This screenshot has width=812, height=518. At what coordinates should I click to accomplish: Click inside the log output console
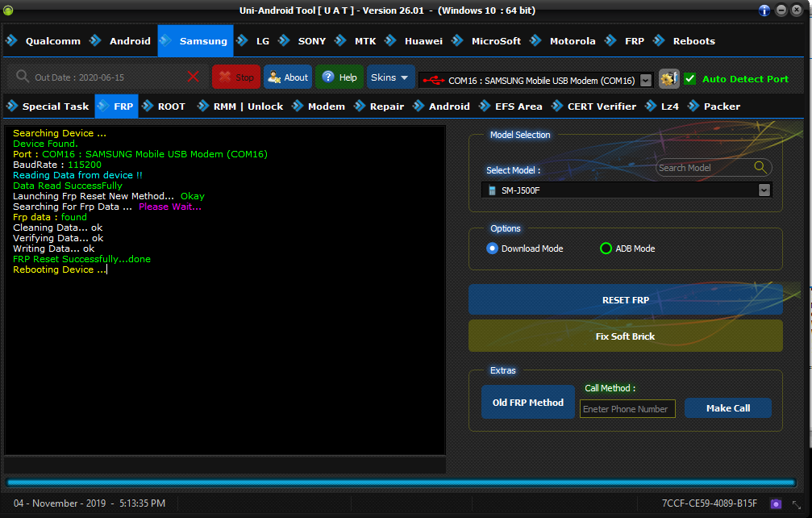coord(225,290)
